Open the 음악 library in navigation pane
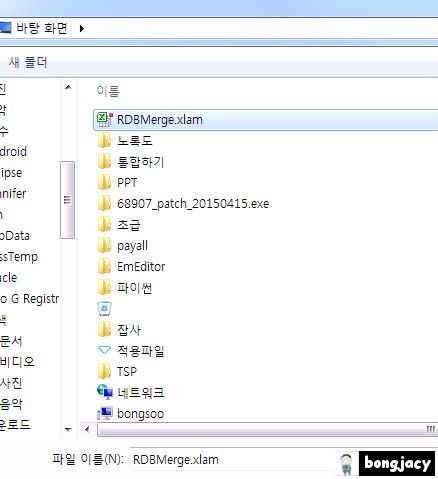Image resolution: width=438 pixels, height=479 pixels. click(11, 404)
